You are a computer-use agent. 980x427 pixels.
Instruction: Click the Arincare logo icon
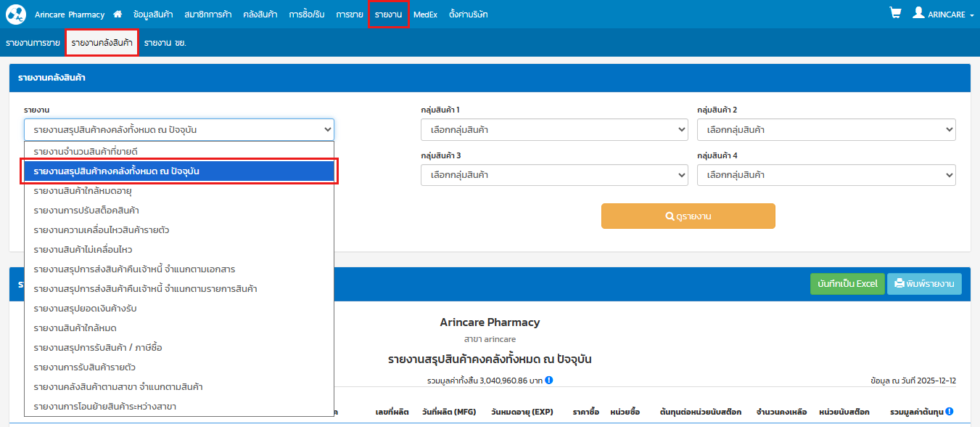[x=15, y=14]
